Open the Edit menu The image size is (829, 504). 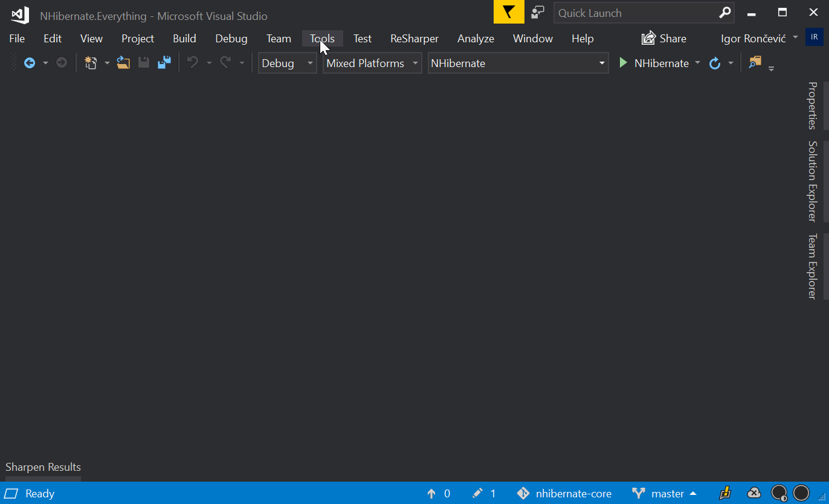pos(53,38)
